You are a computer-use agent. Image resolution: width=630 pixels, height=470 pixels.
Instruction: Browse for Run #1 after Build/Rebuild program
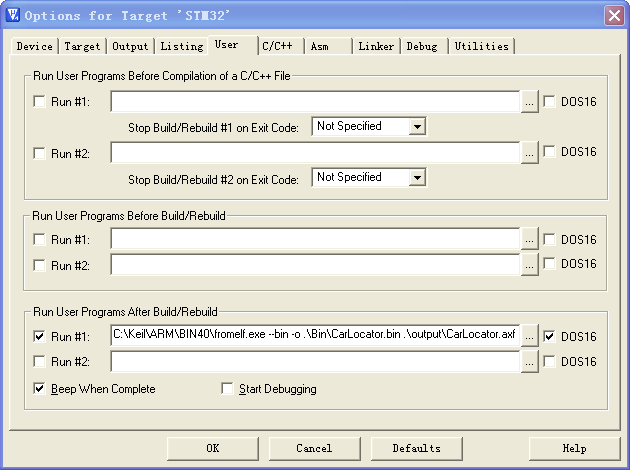[x=530, y=336]
